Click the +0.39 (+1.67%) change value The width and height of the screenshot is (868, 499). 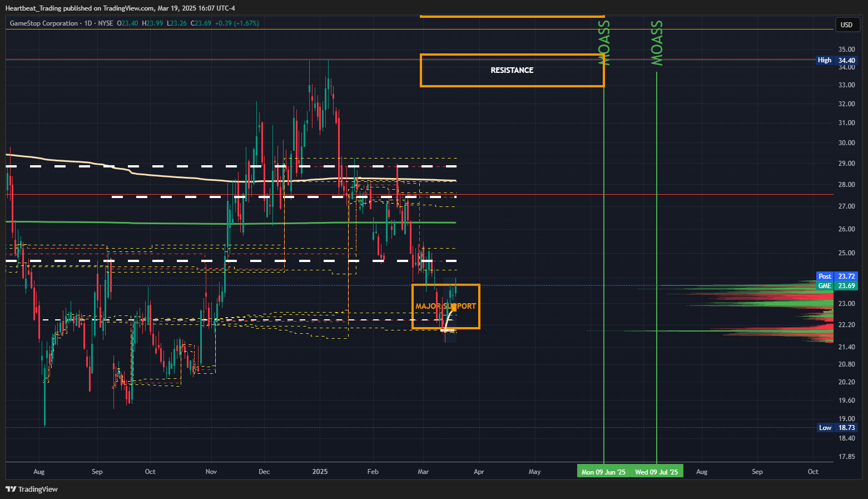coord(237,23)
